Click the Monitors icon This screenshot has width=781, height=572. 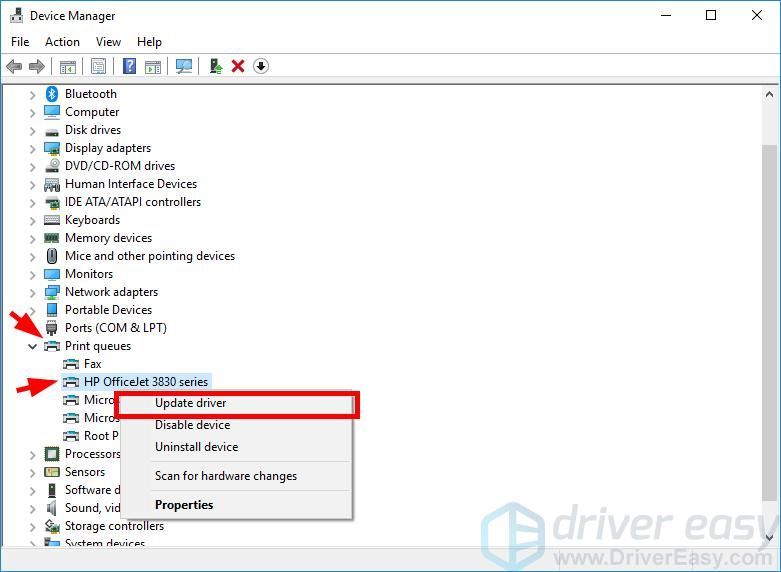pos(52,274)
